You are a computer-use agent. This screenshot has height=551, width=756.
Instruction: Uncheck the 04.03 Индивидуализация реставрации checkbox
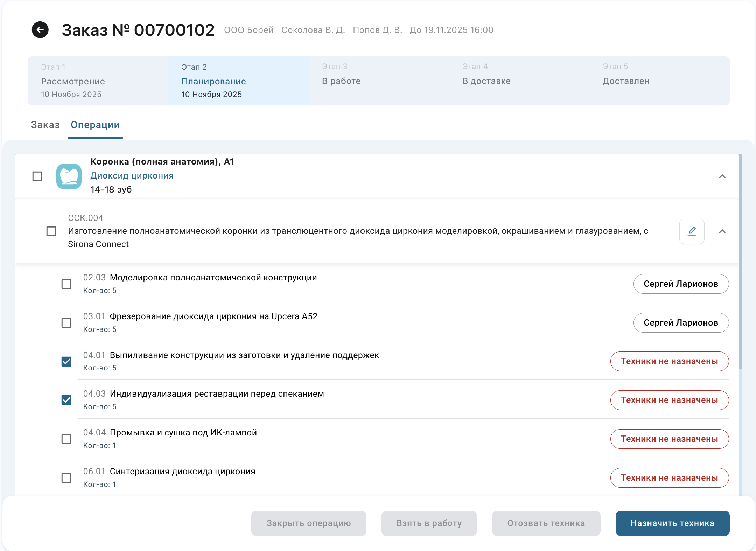coord(66,400)
